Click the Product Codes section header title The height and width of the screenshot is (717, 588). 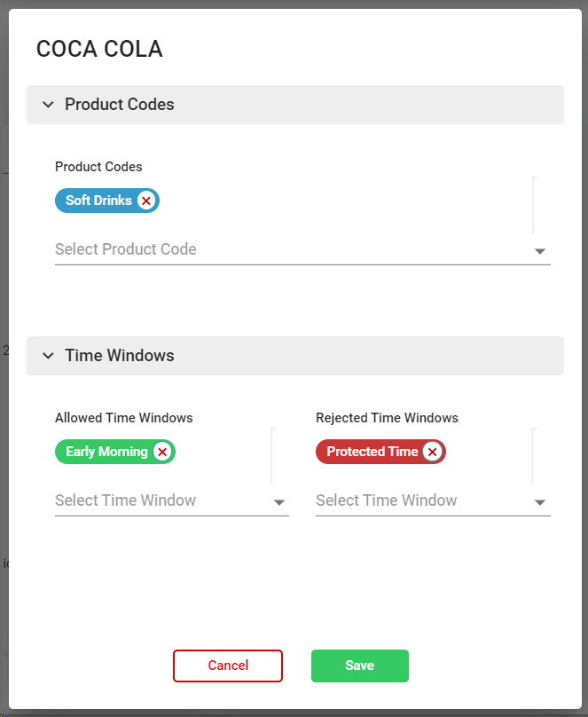tap(120, 105)
